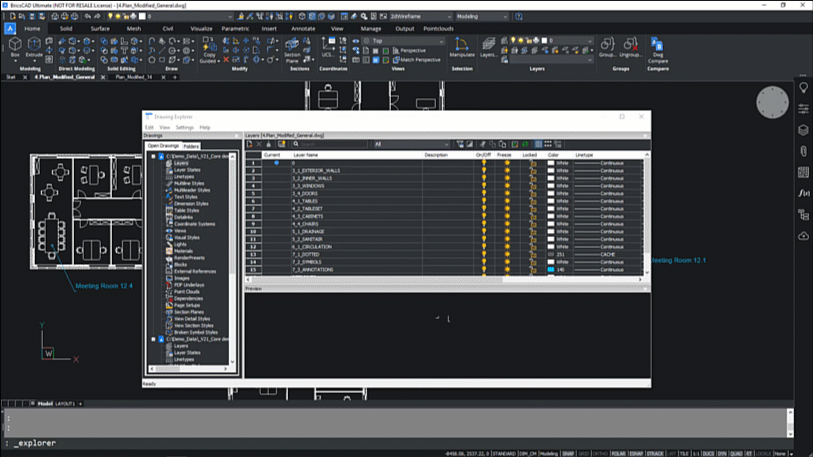Toggle POLAR in the status bar

[618, 454]
